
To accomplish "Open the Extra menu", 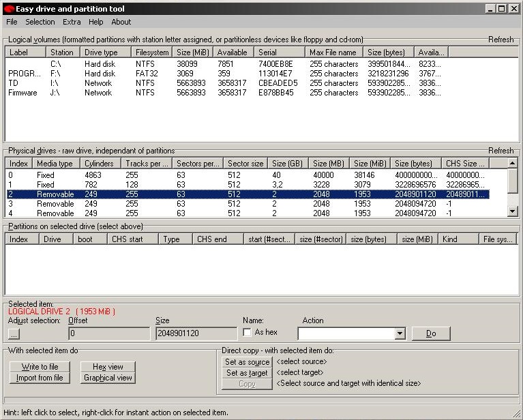I will 72,22.
